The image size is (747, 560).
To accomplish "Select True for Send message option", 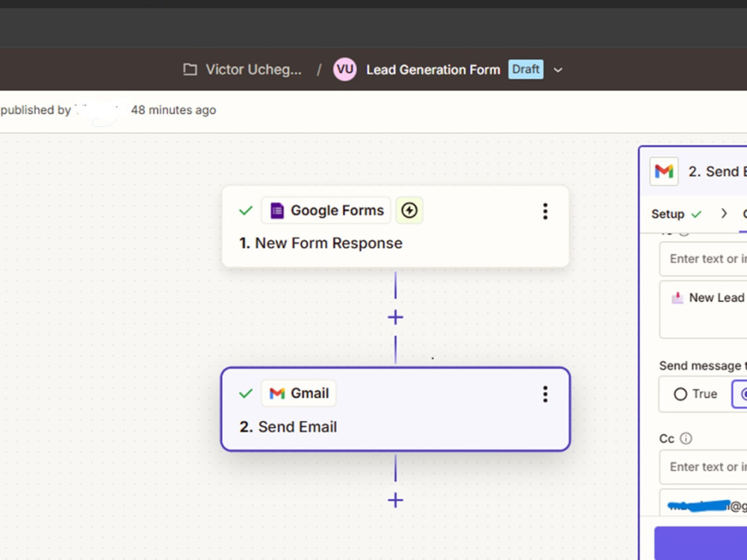I will [695, 393].
